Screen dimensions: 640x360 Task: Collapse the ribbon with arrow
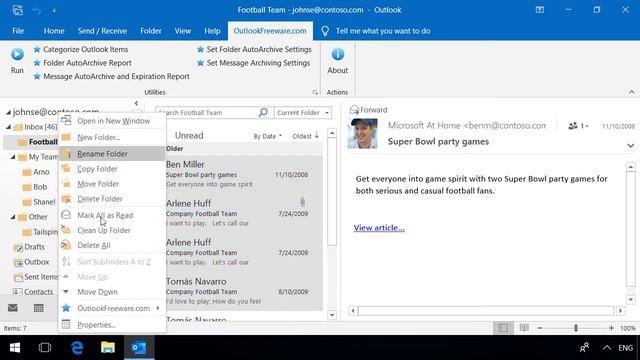click(x=631, y=92)
